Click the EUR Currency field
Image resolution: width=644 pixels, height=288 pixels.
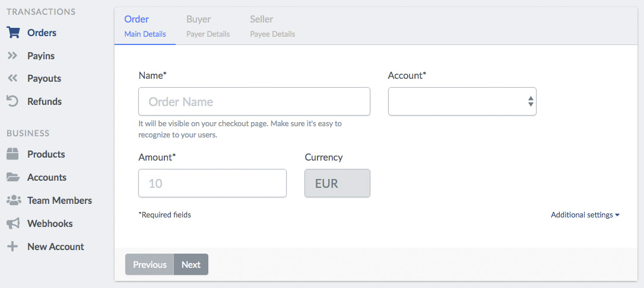tap(337, 183)
